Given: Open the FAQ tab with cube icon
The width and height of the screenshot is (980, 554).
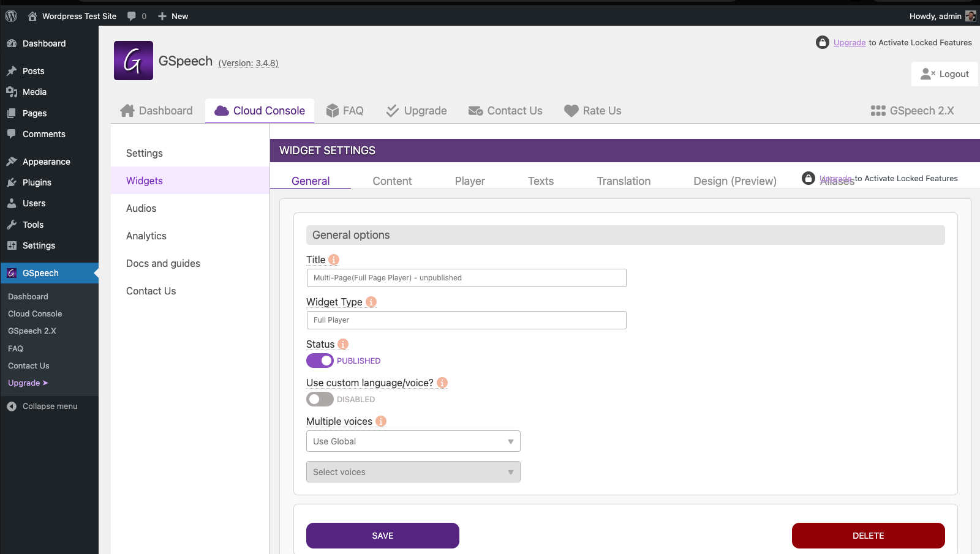Looking at the screenshot, I should 345,111.
